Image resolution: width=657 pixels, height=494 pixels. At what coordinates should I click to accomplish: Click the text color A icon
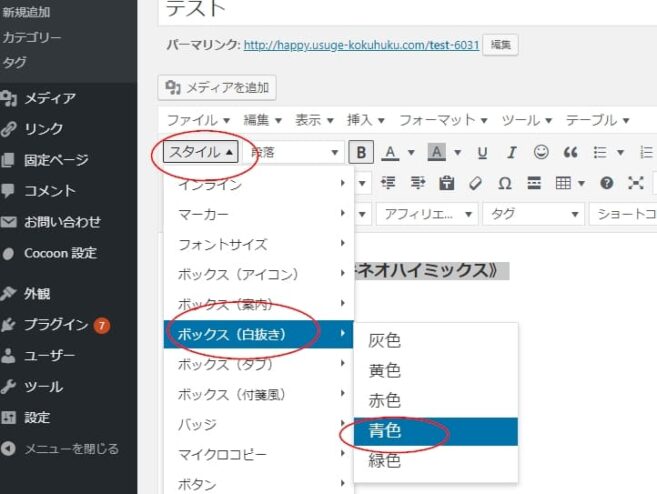coord(387,152)
